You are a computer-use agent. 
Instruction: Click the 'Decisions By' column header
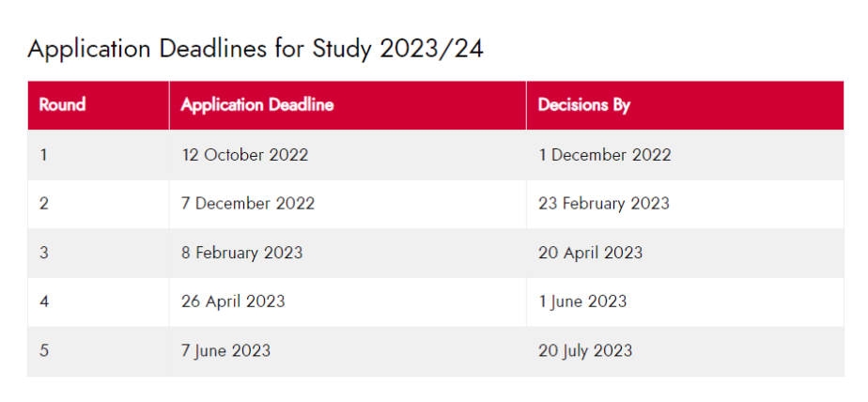point(583,105)
